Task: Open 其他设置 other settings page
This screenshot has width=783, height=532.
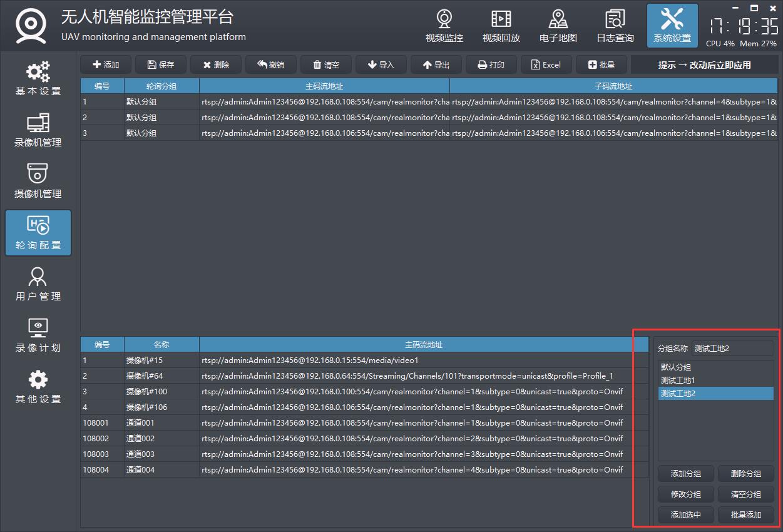Action: pos(38,387)
